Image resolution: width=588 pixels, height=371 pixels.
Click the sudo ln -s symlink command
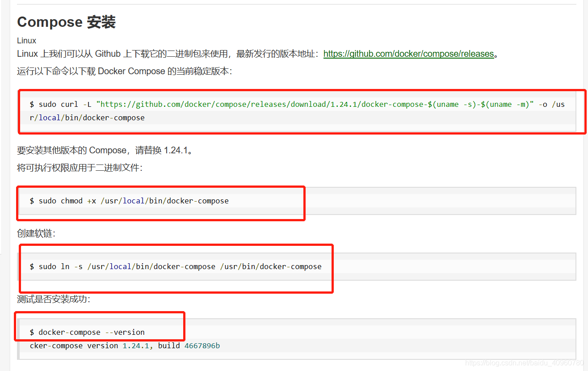pos(176,267)
